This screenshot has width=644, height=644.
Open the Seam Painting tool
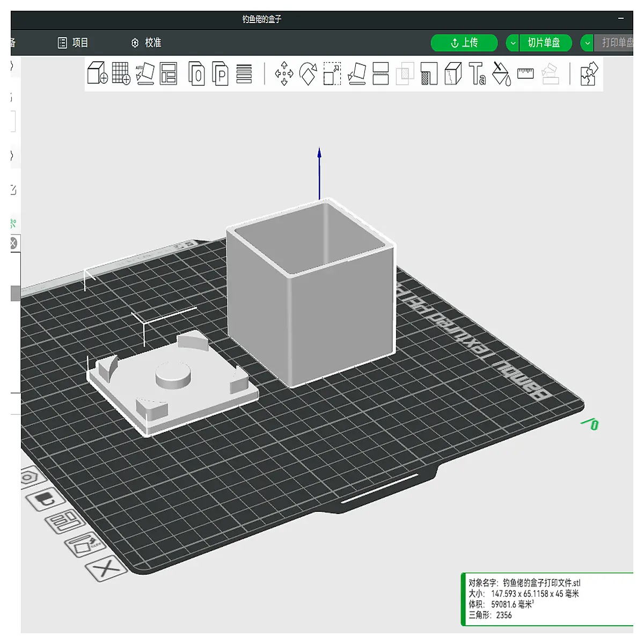(x=453, y=74)
